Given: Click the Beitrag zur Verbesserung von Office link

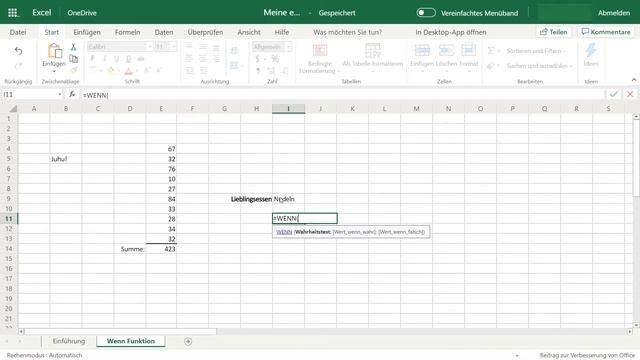Looking at the screenshot, I should pos(587,356).
